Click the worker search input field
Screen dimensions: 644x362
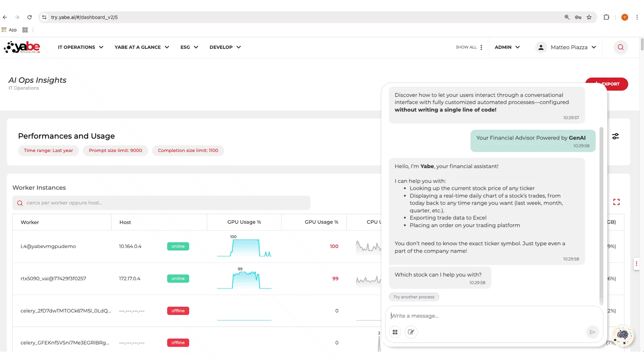coord(161,203)
